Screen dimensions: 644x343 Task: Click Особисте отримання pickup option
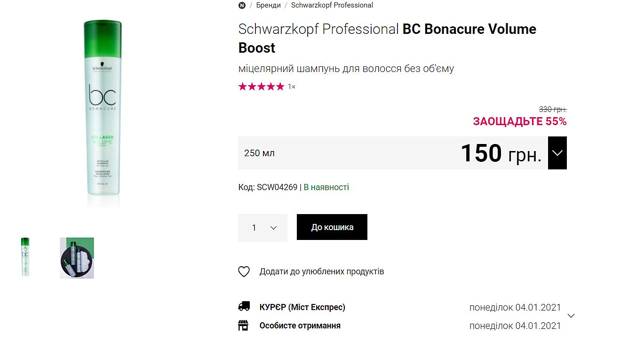pyautogui.click(x=300, y=326)
